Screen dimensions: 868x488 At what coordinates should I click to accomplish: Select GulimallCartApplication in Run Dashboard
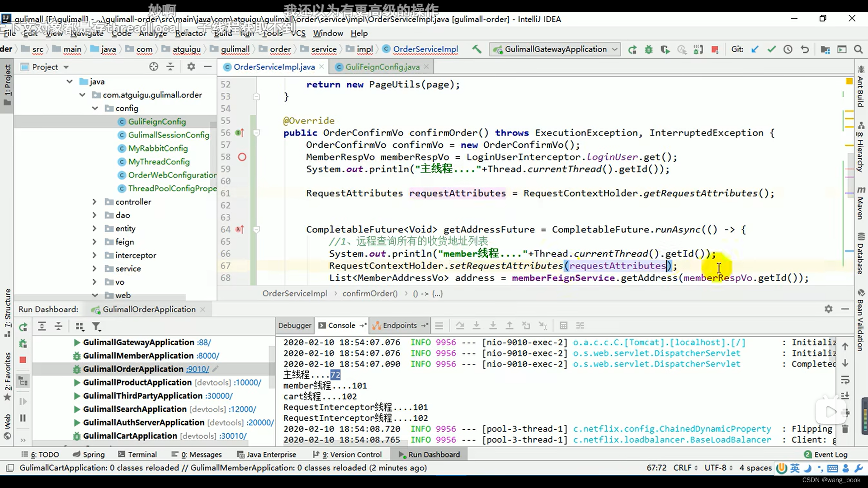coord(130,436)
